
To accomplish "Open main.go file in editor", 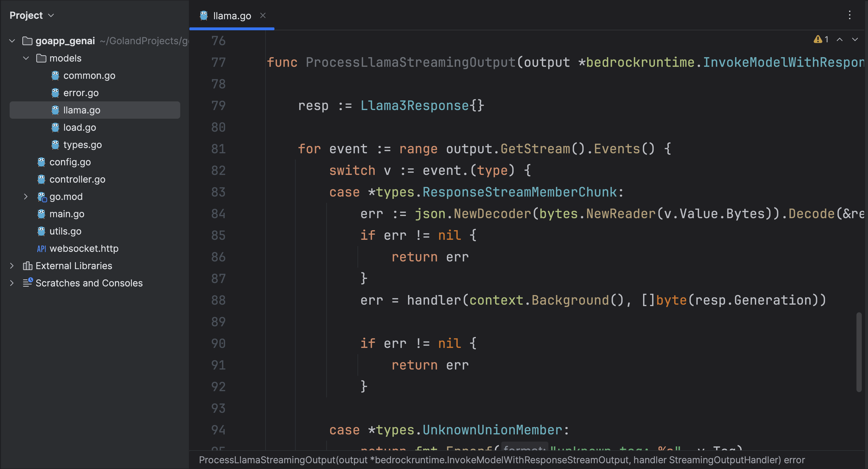I will [67, 213].
